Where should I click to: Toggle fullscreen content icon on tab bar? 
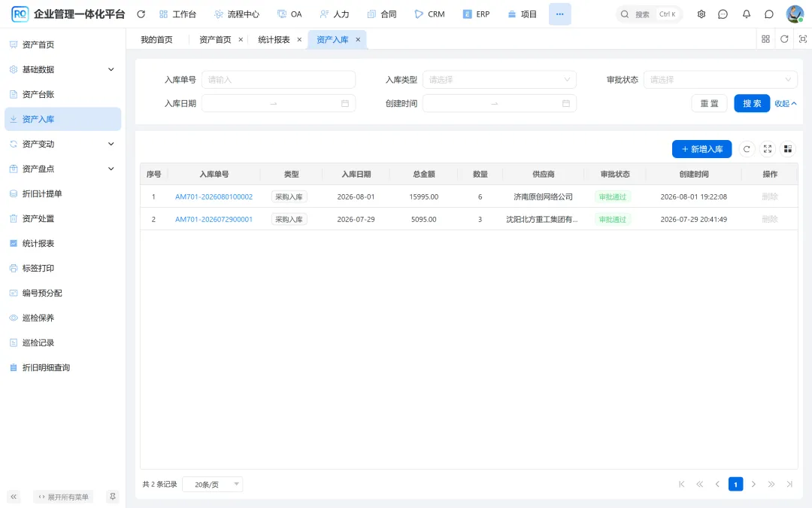[x=803, y=39]
